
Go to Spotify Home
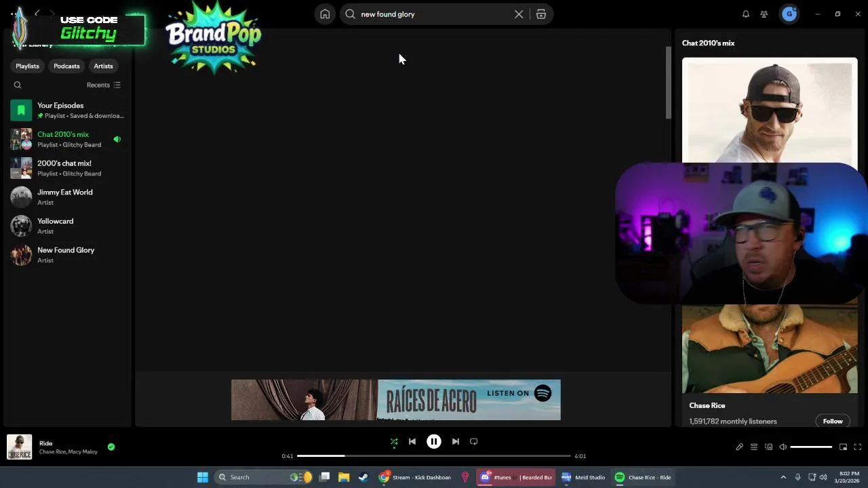pos(325,14)
